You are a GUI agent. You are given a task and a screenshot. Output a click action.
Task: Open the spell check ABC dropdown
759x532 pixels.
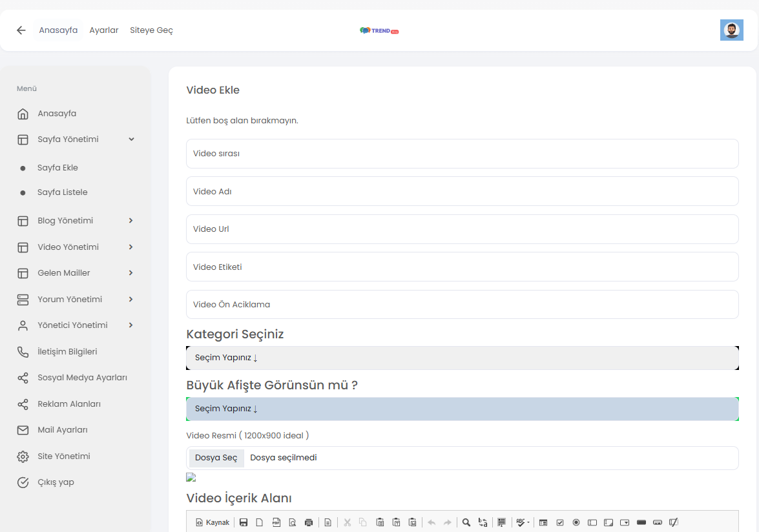coord(523,522)
